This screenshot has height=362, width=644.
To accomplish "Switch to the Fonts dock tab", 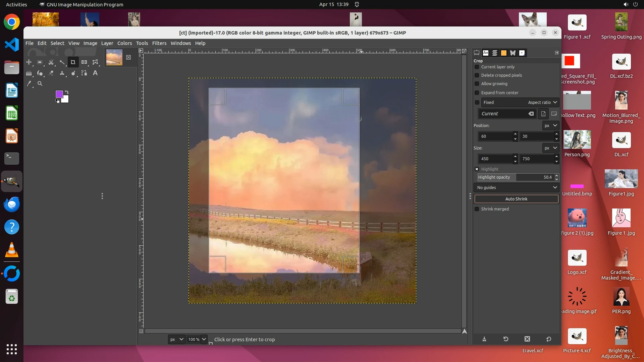I will pos(486,53).
